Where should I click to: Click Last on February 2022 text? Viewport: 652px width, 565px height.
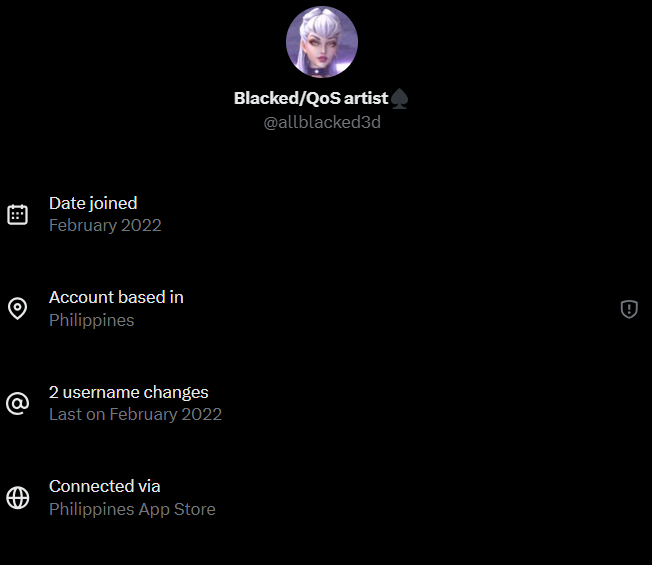pyautogui.click(x=135, y=414)
